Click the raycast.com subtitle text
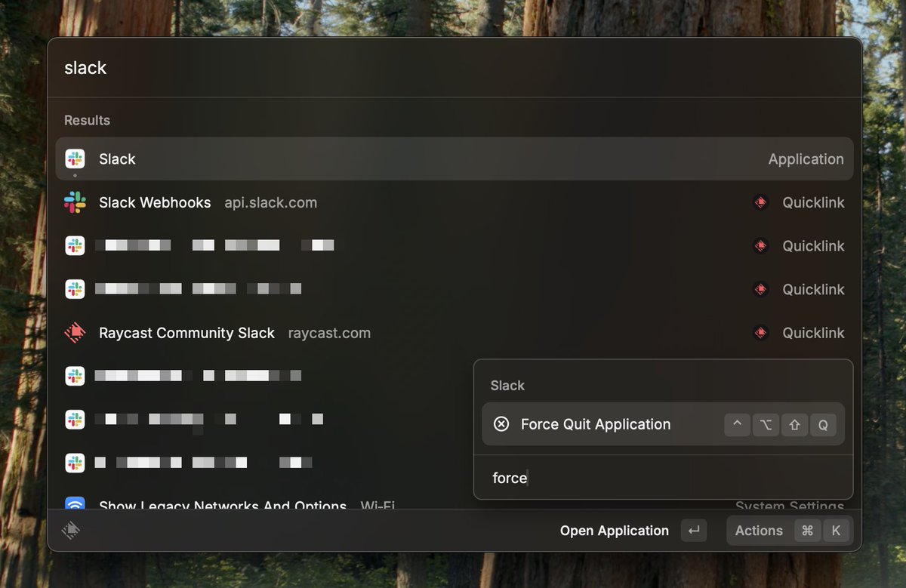 tap(329, 333)
